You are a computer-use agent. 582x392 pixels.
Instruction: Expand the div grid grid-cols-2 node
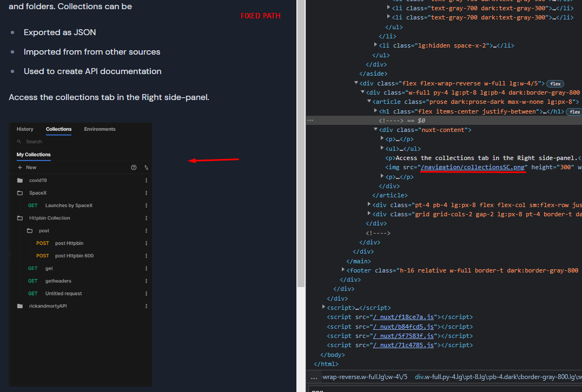[369, 213]
